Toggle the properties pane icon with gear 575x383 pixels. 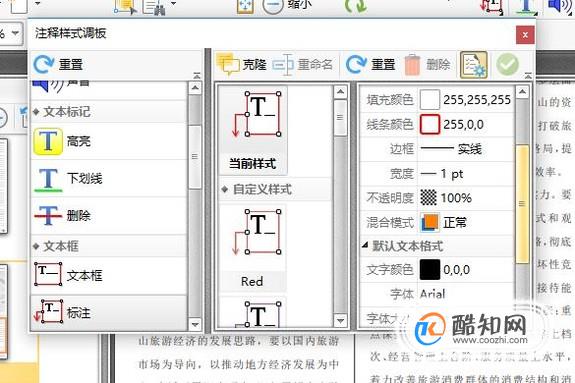(474, 65)
